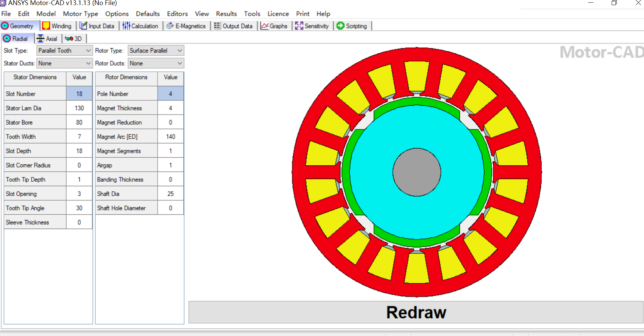Switch to the Radial view icon
The width and height of the screenshot is (644, 336).
point(7,39)
